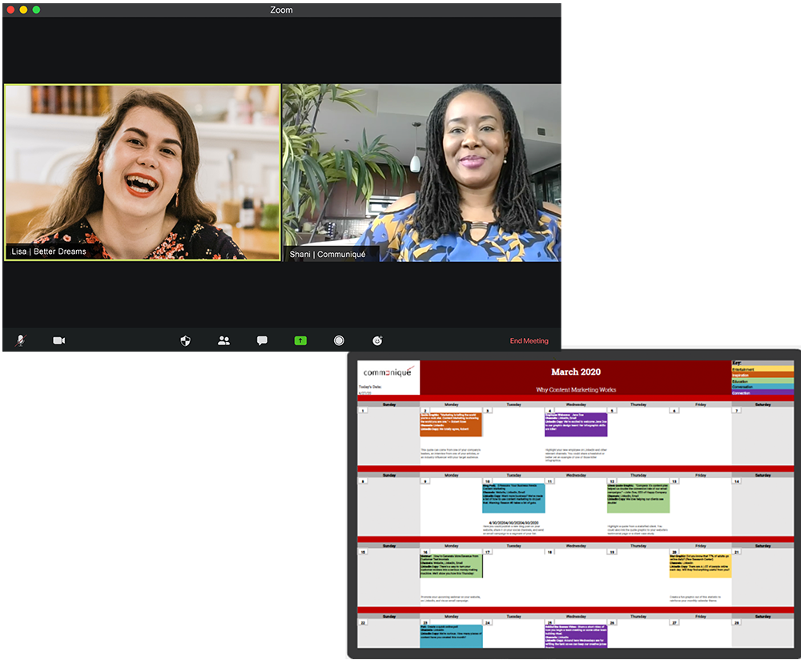
Task: Click the green Share Screen button
Action: pyautogui.click(x=300, y=340)
